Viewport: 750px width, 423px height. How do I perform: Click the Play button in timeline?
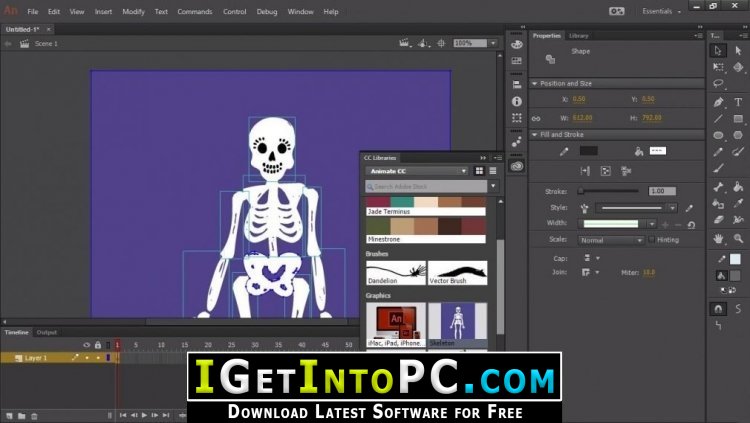point(144,415)
